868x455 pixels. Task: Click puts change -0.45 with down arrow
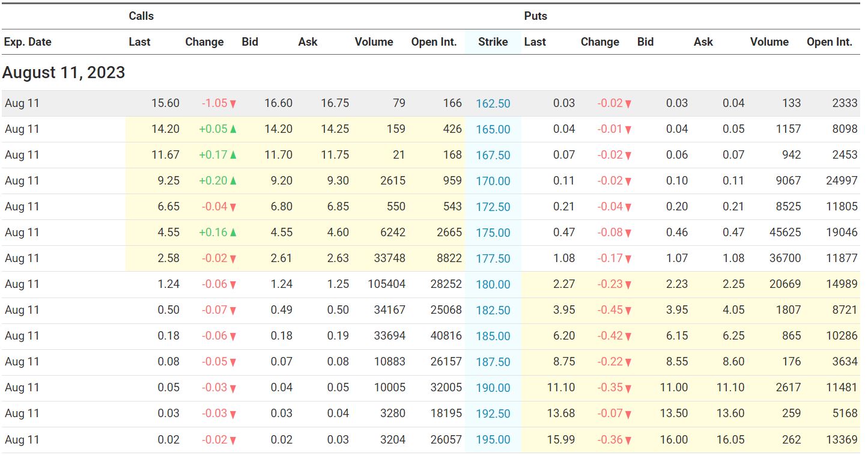[x=615, y=310]
